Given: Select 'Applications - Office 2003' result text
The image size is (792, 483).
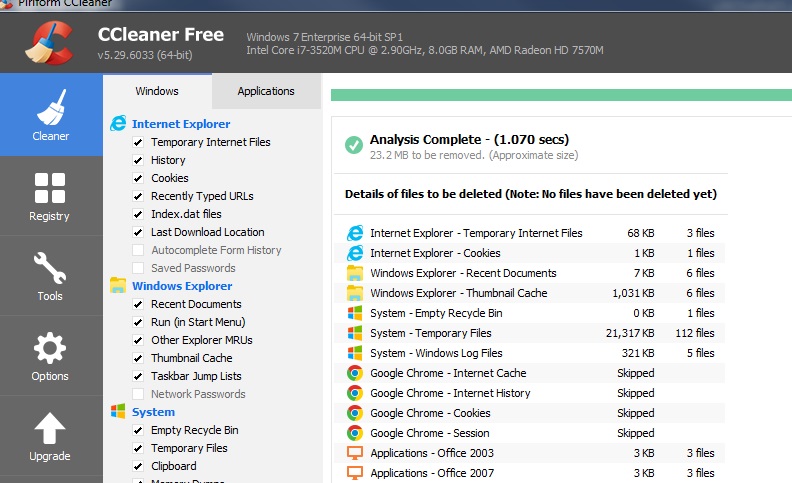Looking at the screenshot, I should click(432, 453).
